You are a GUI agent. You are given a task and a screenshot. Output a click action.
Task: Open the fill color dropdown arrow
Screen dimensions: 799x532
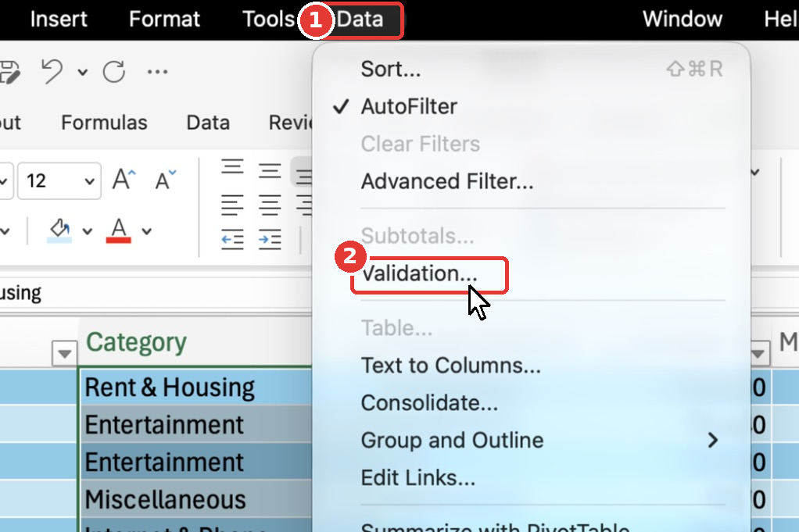pos(87,232)
